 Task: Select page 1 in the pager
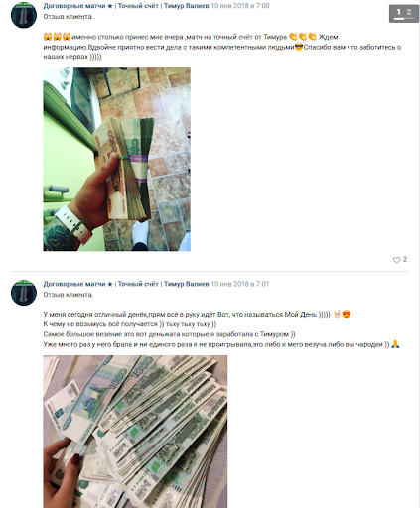click(398, 12)
